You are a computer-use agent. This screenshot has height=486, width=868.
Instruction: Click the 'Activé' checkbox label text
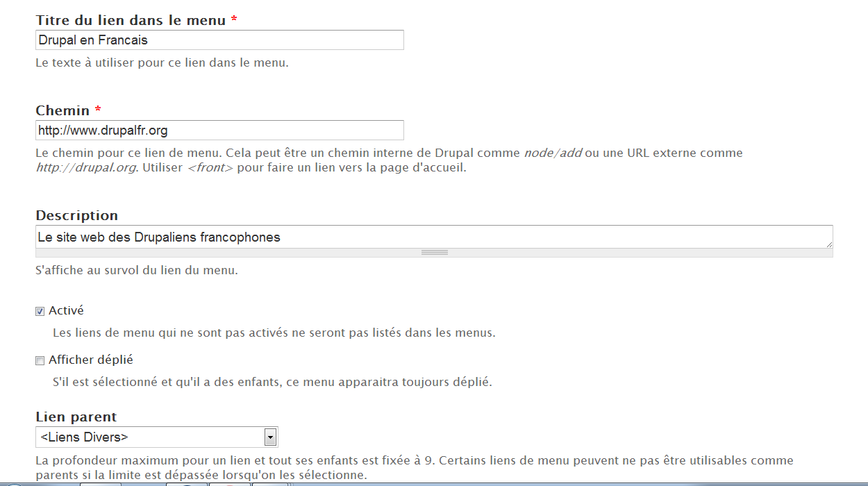pyautogui.click(x=66, y=311)
